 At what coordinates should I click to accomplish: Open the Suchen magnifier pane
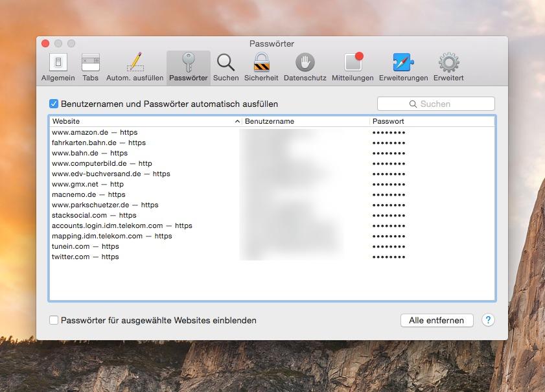point(226,68)
